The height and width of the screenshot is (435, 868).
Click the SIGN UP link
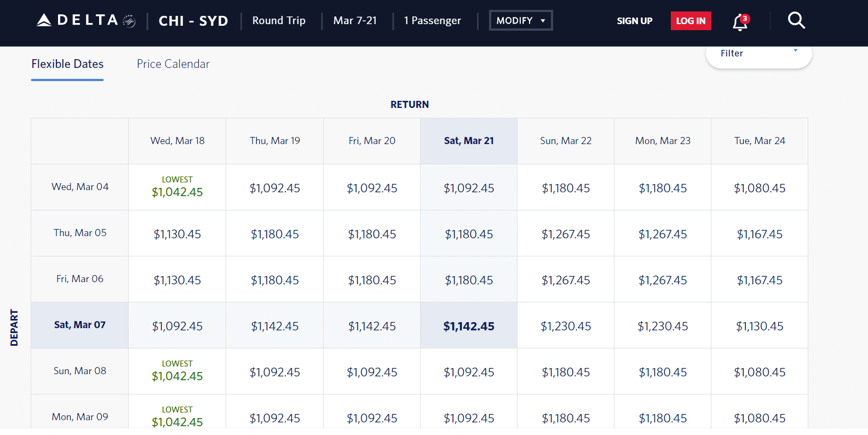(635, 21)
